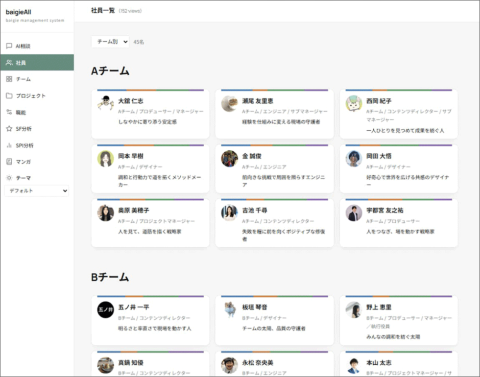Click チームの太陽、品質の守護者 tagline
Viewport: 480px width, 377px height.
click(274, 328)
